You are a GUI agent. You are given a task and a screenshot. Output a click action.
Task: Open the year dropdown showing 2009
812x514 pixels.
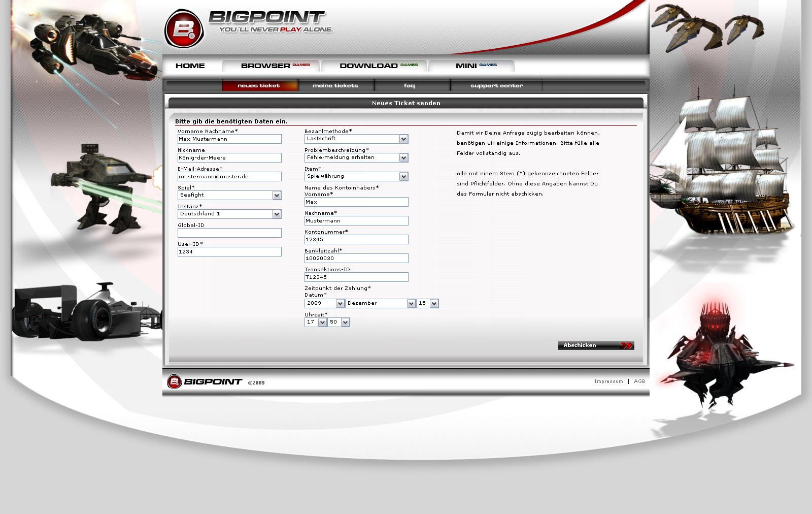coord(325,303)
